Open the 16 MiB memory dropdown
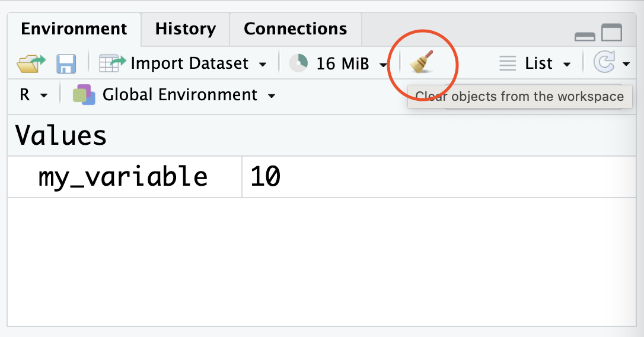This screenshot has width=644, height=337. click(x=383, y=65)
